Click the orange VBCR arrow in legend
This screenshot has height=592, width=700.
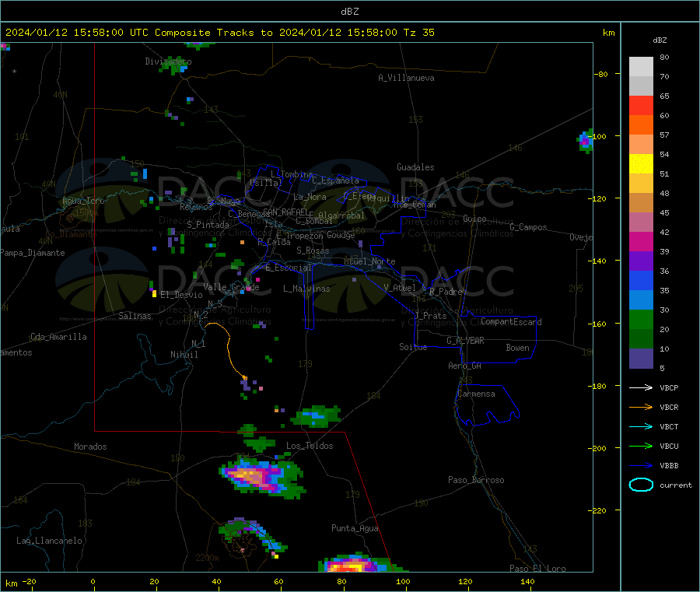(x=641, y=407)
